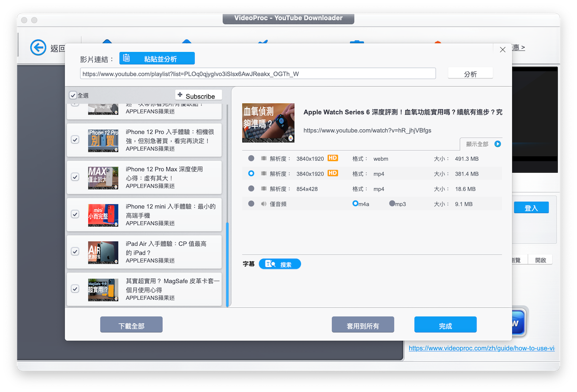Viewport: 577px width, 392px height.
Task: Uncheck the iPhone 12 Pro 入手體驗 video checkbox
Action: coord(75,139)
